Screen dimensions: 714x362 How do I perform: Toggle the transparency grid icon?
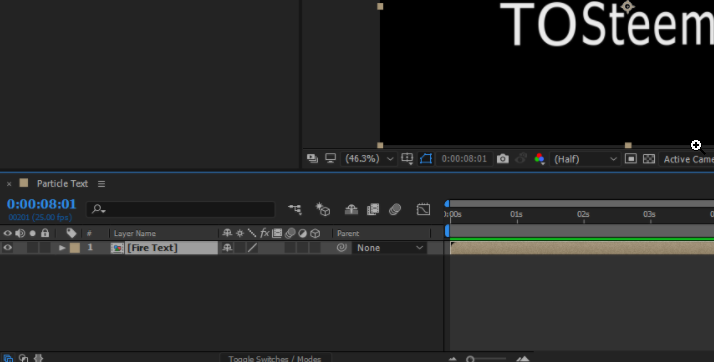649,159
